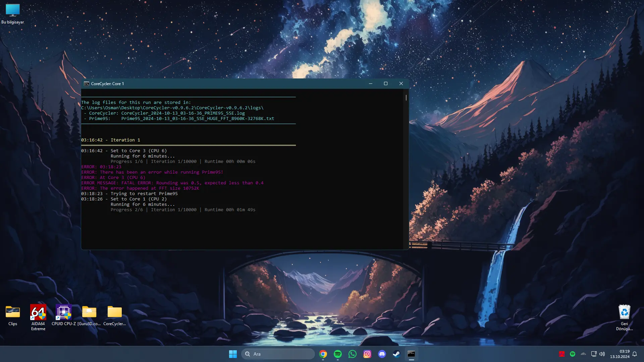Click the 'CoreCycler: Core 1' window title text
Viewport: 644px width, 362px height.
click(108, 84)
